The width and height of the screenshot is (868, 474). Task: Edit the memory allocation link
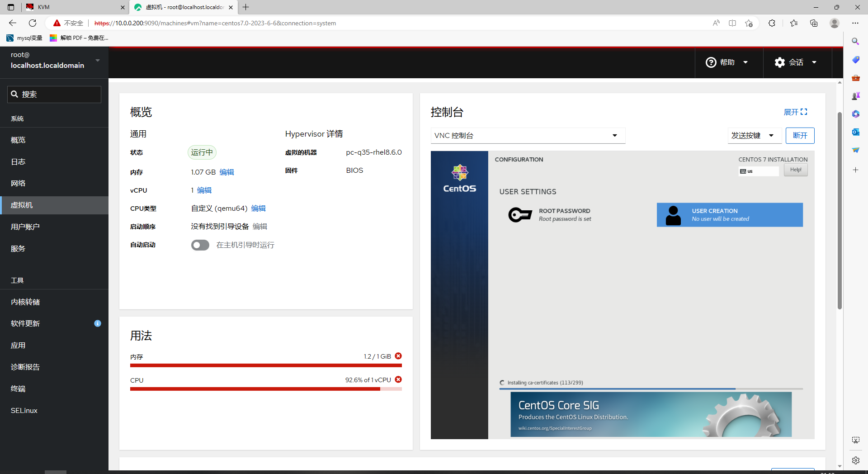pyautogui.click(x=226, y=172)
